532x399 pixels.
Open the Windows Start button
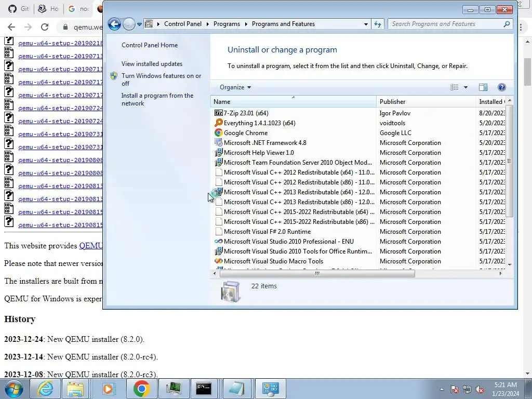14,389
